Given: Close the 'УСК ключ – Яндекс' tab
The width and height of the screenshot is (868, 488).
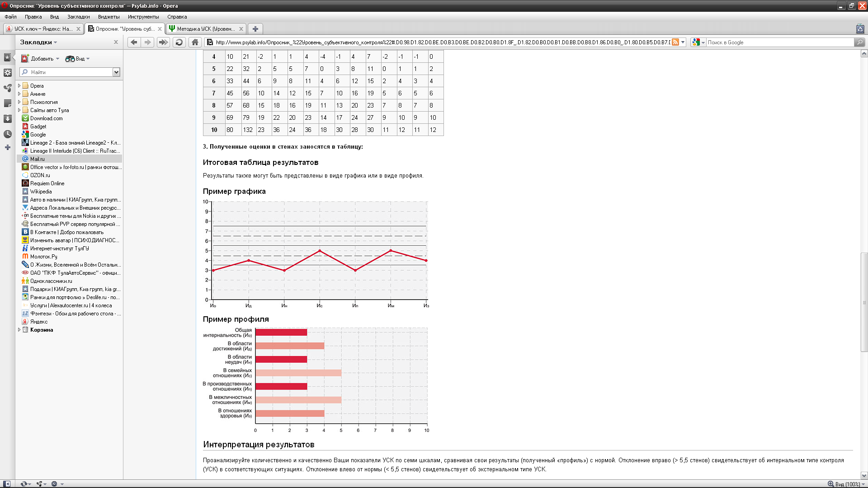Looking at the screenshot, I should pyautogui.click(x=78, y=28).
